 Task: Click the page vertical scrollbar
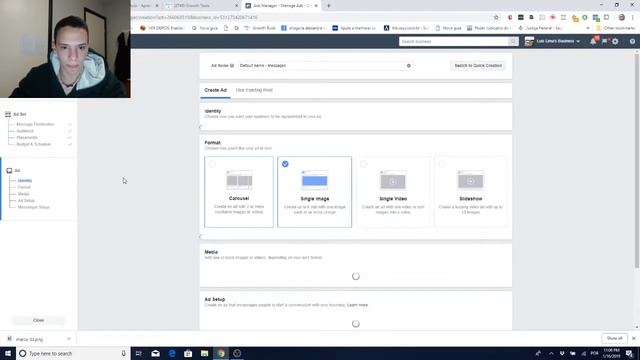pyautogui.click(x=637, y=161)
